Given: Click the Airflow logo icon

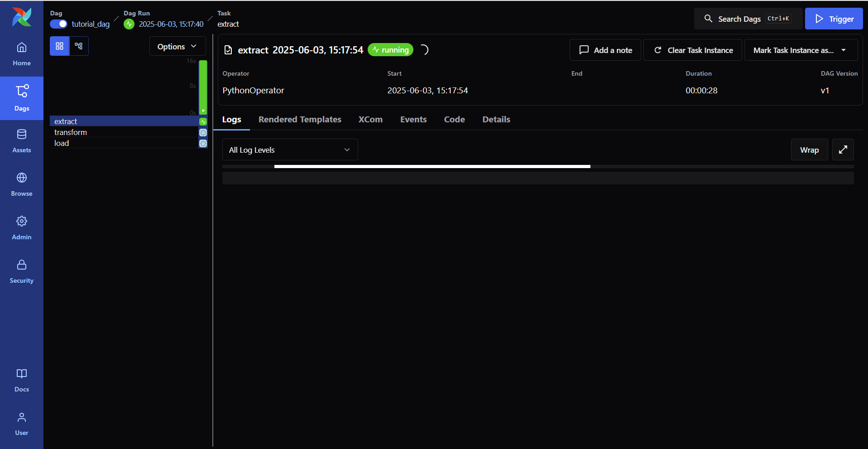Looking at the screenshot, I should click(x=22, y=17).
